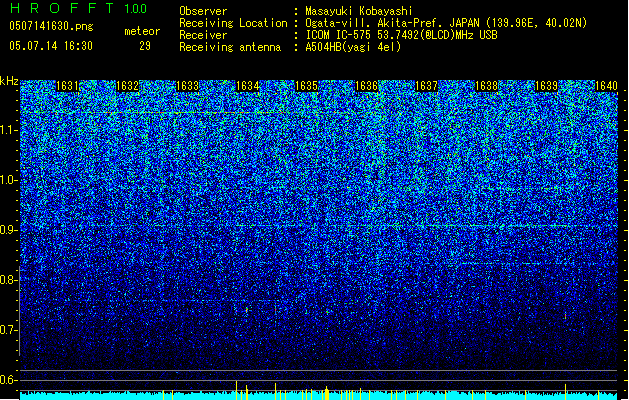Viewport: 629px width, 400px height.
Task: Click the 1636 time marker
Action: click(367, 86)
